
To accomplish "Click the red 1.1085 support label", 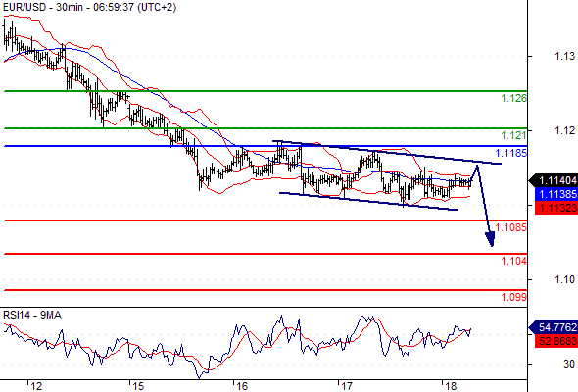I will click(511, 227).
